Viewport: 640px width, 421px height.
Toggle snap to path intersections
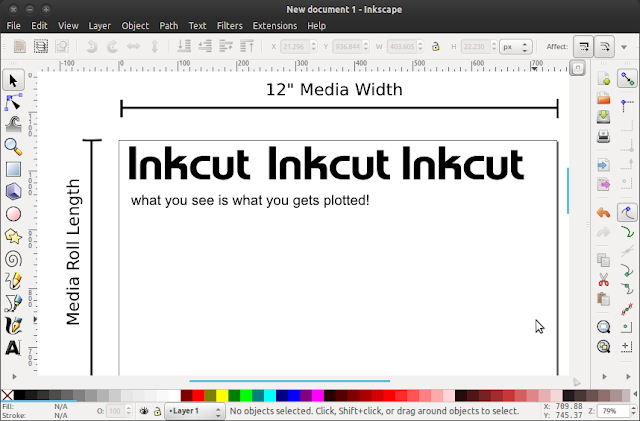click(627, 252)
